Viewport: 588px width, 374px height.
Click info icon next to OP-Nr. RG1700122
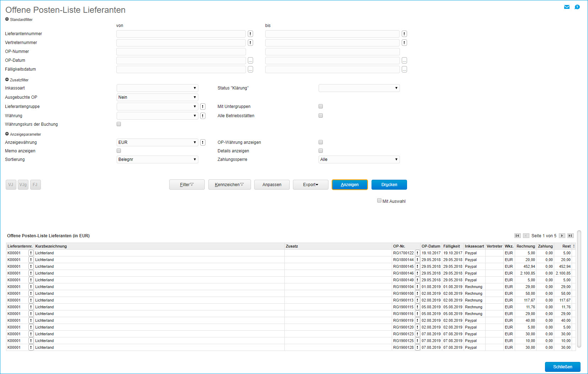point(417,253)
